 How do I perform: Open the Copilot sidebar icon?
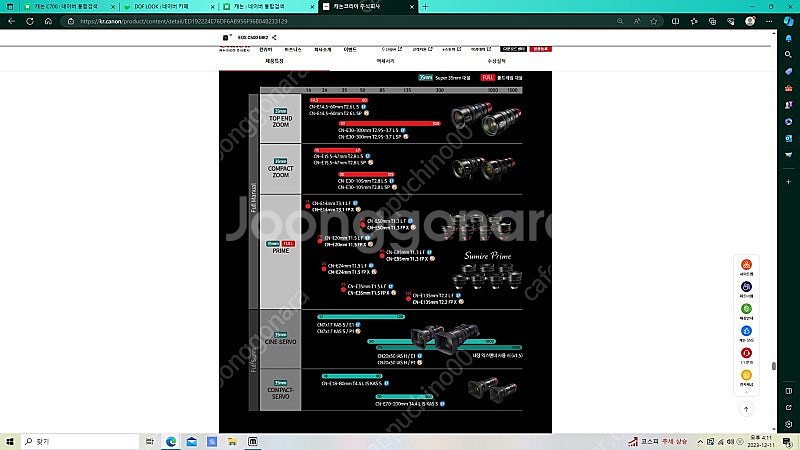789,21
